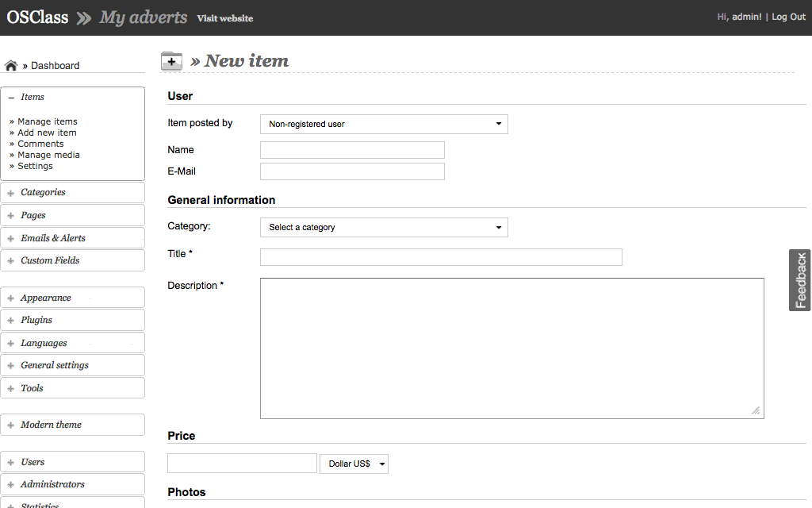Expand the Tools sidebar section
This screenshot has height=508, width=812.
[x=32, y=388]
